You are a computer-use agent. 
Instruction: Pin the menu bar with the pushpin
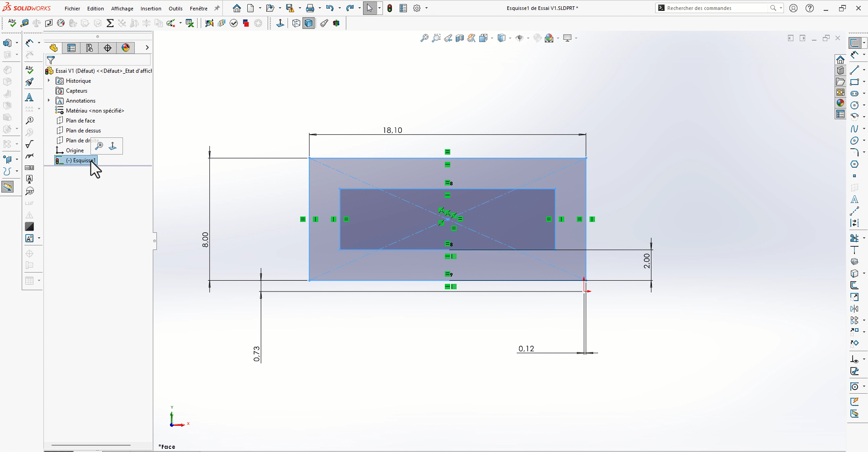click(x=217, y=8)
